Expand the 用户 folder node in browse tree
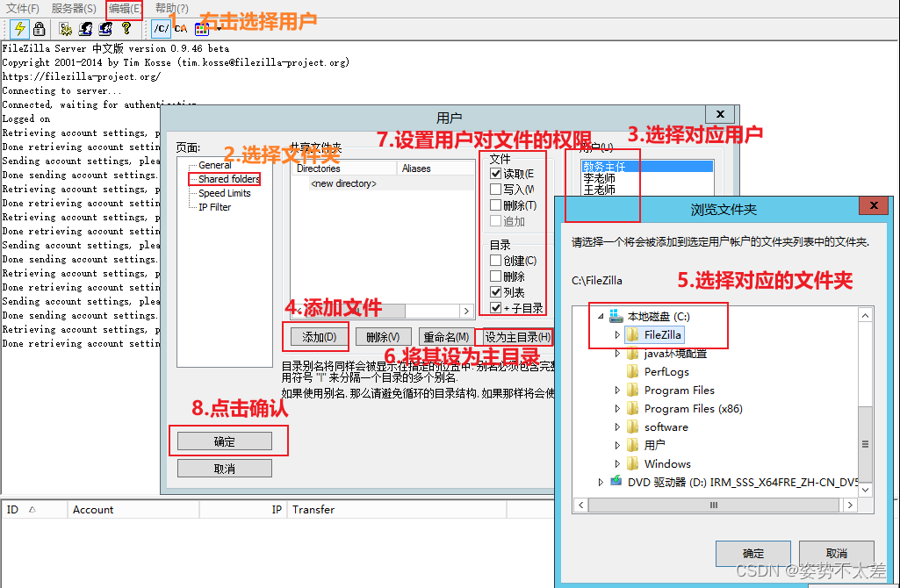Viewport: 900px width, 588px height. tap(617, 445)
